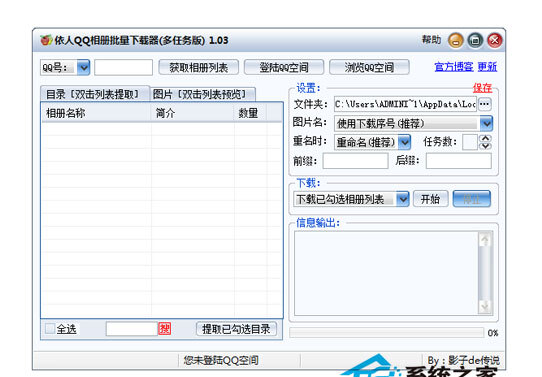Expand the 重名时 rename dropdown

pos(404,142)
